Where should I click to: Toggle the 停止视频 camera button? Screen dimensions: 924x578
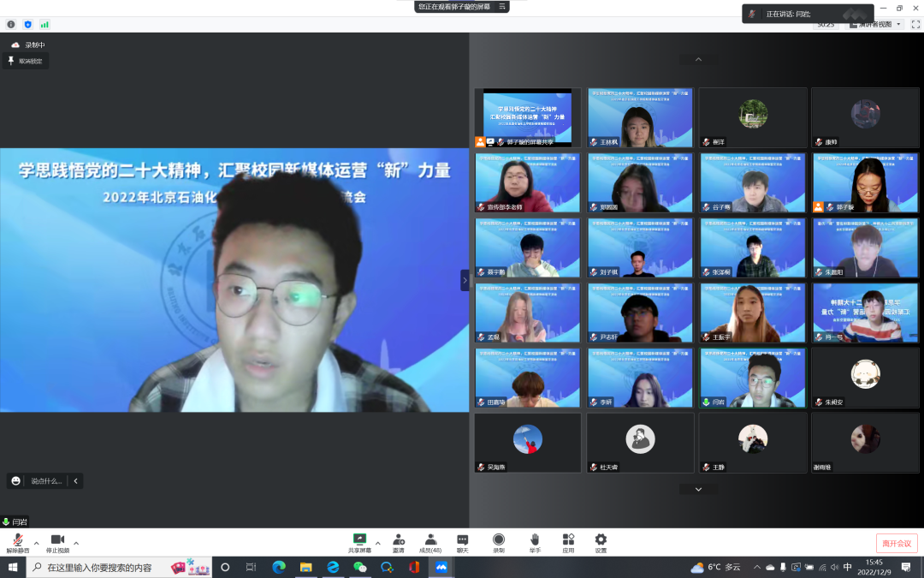(57, 539)
